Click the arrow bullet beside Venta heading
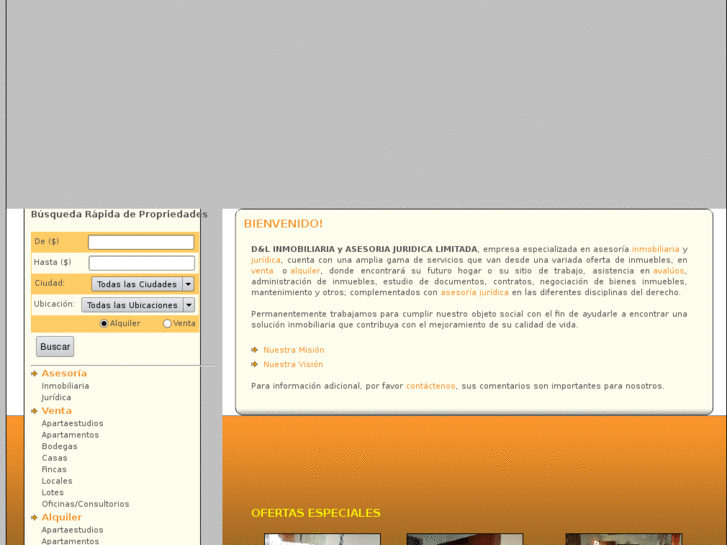 pos(34,411)
